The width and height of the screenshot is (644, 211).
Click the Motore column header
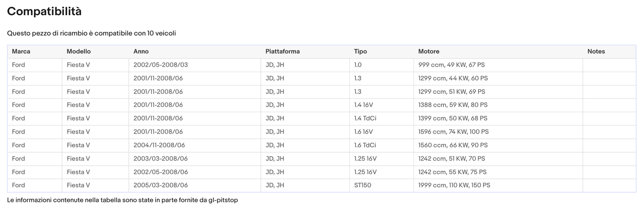point(428,52)
